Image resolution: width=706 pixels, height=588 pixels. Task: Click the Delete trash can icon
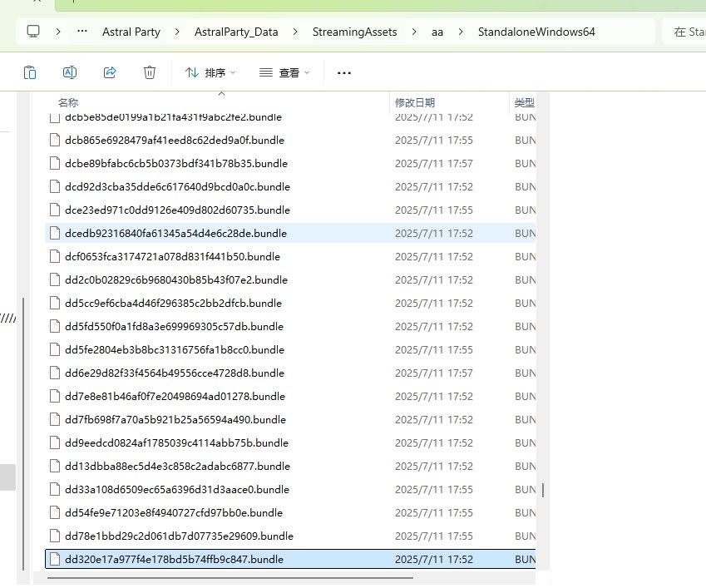tap(150, 72)
